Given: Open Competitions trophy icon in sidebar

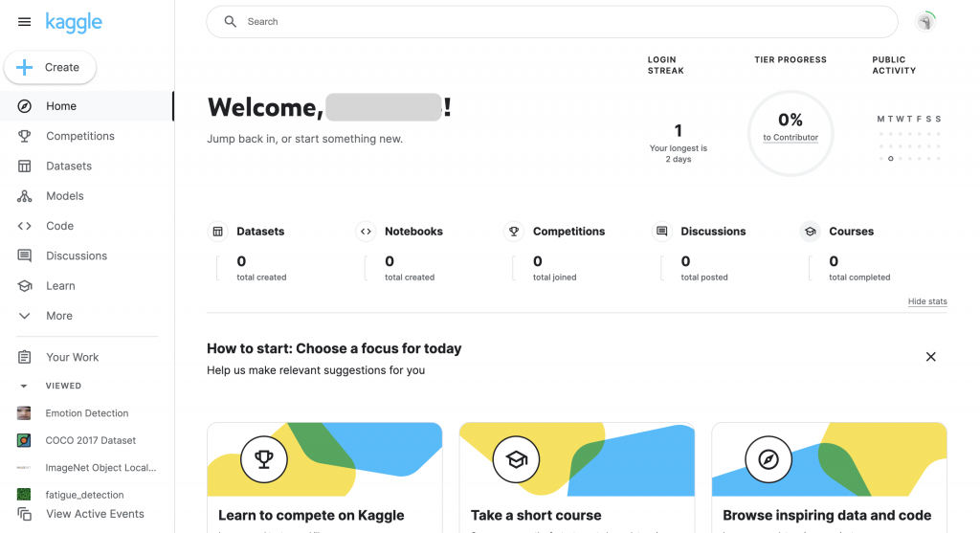Looking at the screenshot, I should 24,136.
